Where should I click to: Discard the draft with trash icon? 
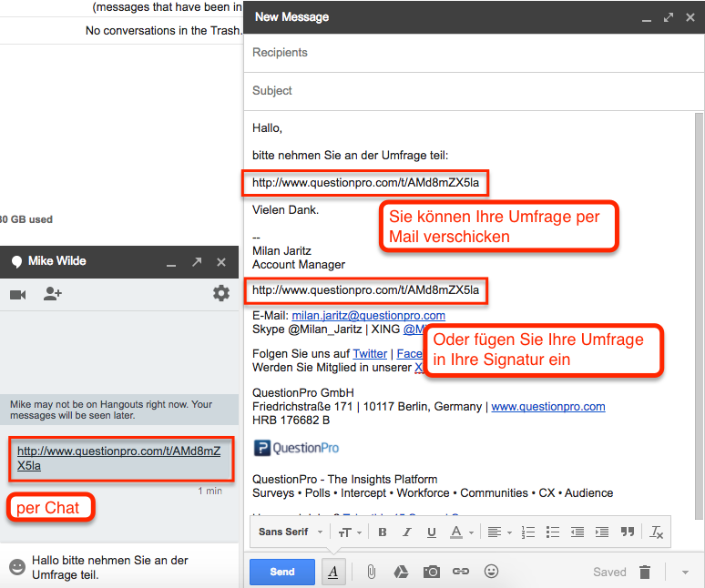click(645, 572)
